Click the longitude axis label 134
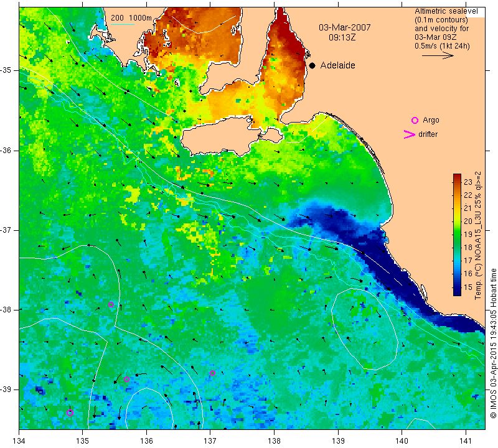Image resolution: width=498 pixels, height=448 pixels. pyautogui.click(x=19, y=441)
